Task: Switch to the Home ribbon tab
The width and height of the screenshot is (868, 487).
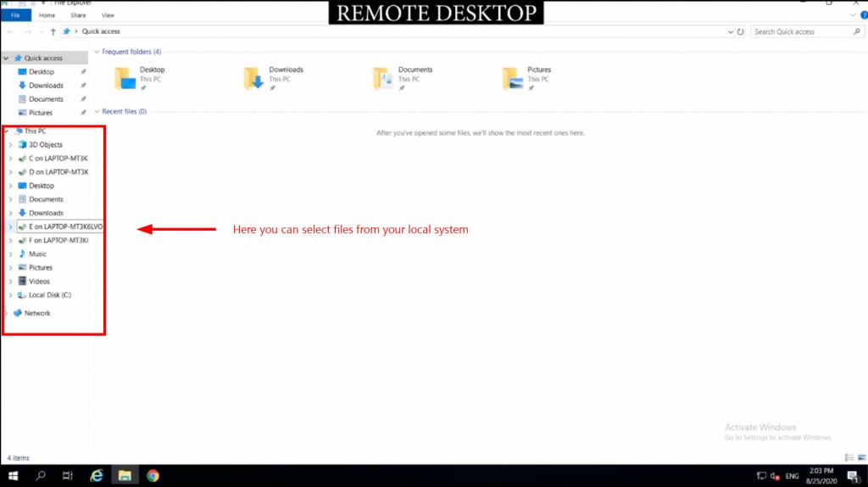Action: tap(47, 15)
